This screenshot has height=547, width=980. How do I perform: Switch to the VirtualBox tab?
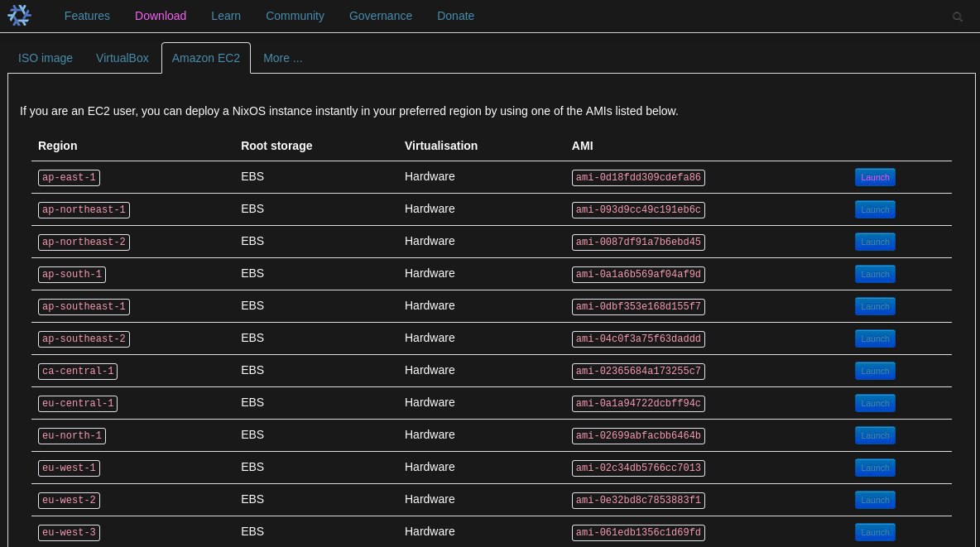point(122,58)
